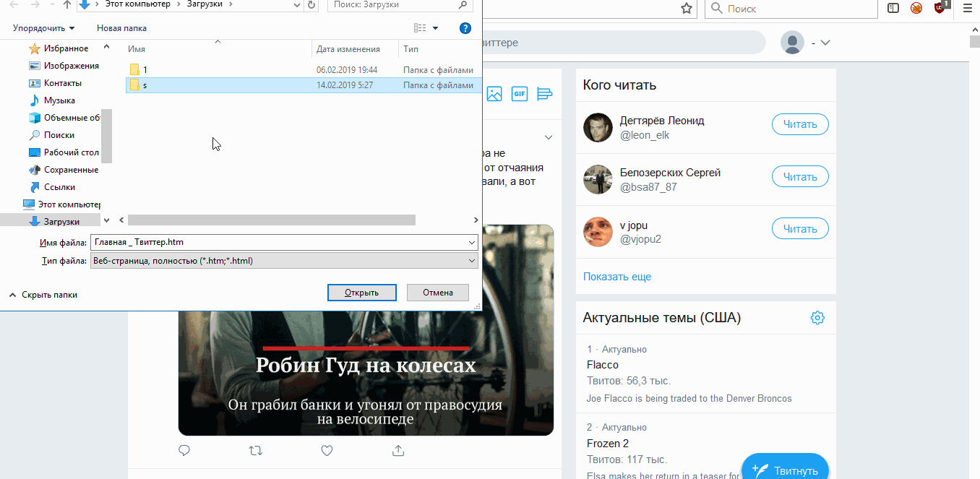Expand view options dropdown arrow
Image resolution: width=980 pixels, height=479 pixels.
[435, 28]
